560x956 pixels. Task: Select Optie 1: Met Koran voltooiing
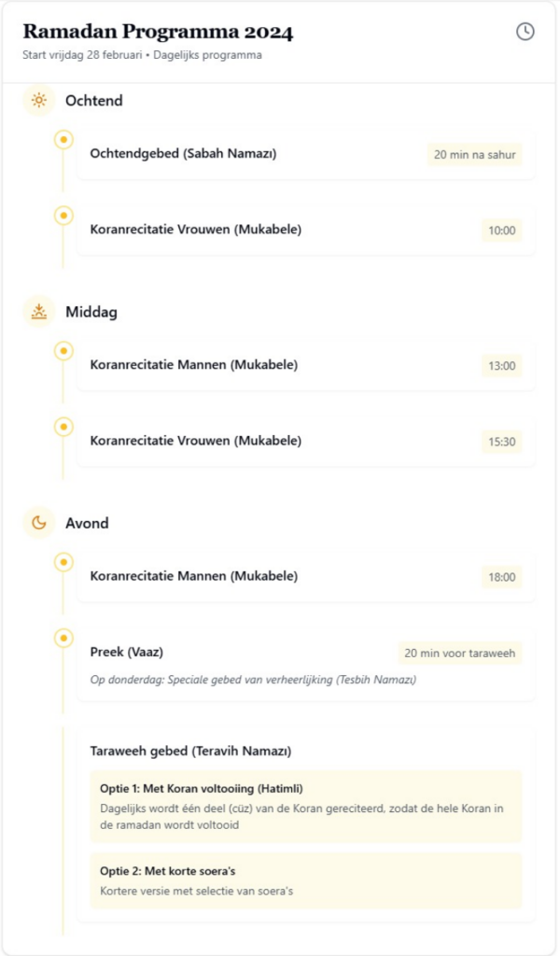(x=305, y=807)
